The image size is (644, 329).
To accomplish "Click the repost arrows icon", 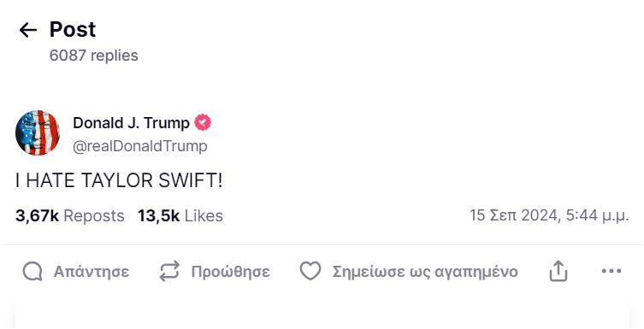I will pos(169,271).
